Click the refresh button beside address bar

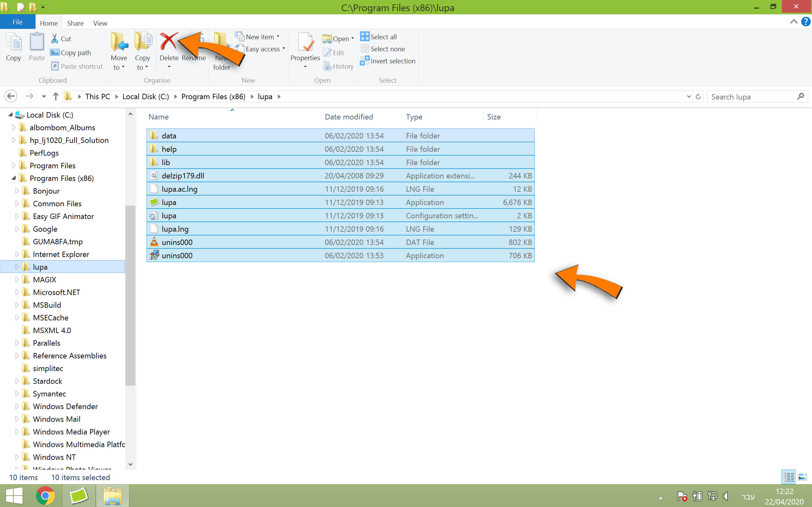pos(698,97)
